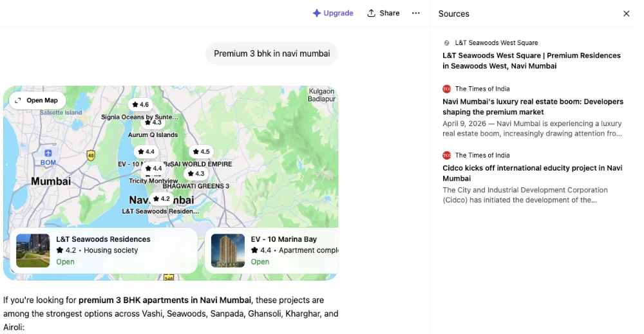
Task: Click the Mumbai city label on map
Action: pos(51,181)
